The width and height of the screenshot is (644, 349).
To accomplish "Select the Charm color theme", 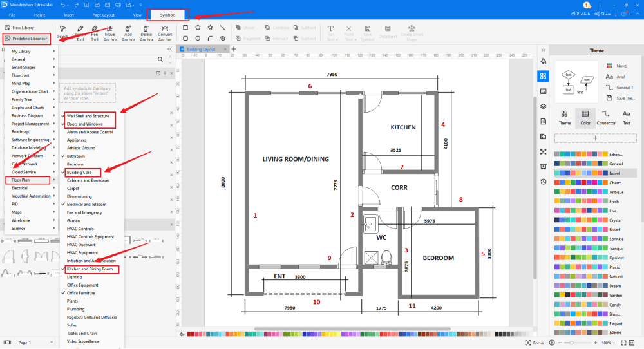I will [x=595, y=183].
